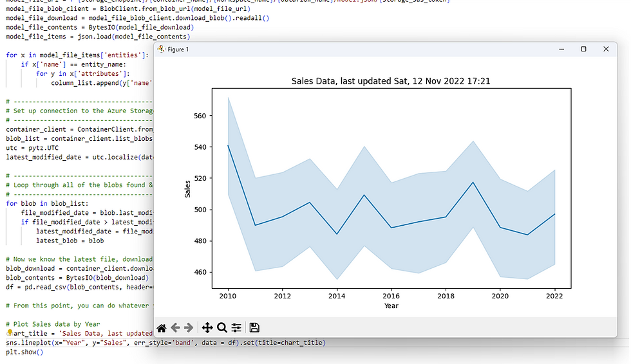Click 'utc = pytz.UTC' code line
The image size is (631, 364).
coord(32,148)
